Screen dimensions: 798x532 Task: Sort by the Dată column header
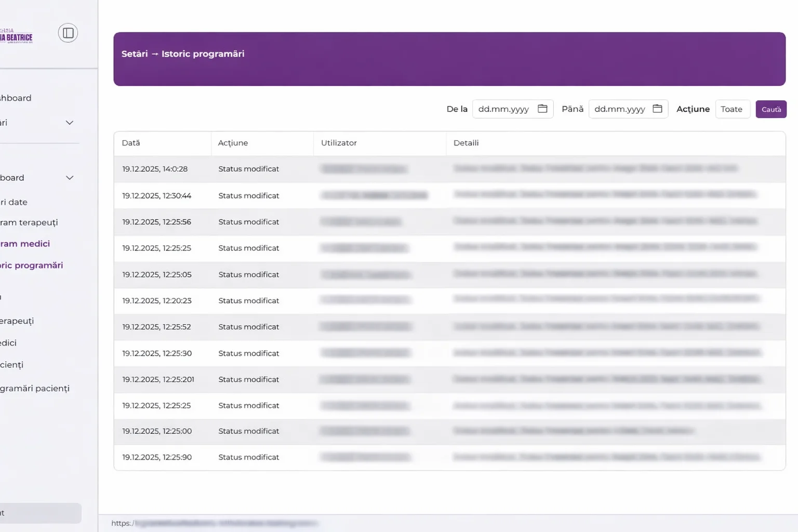point(131,143)
